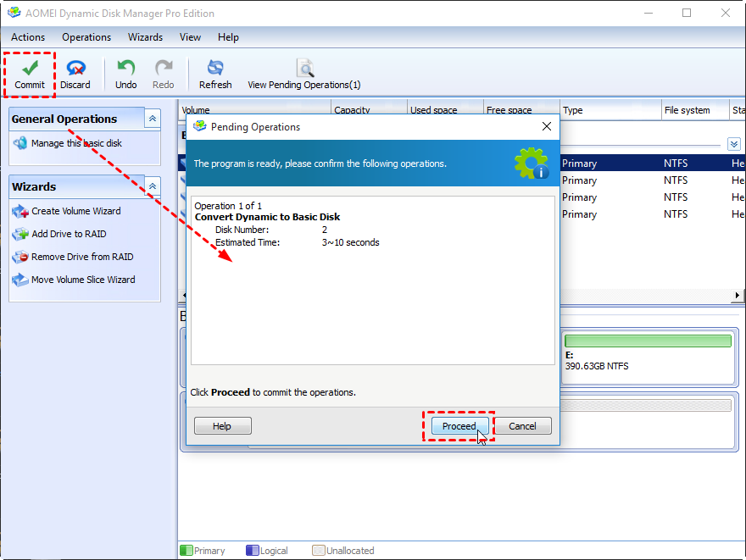The image size is (746, 560).
Task: Click the Undo toolbar icon
Action: pos(126,68)
